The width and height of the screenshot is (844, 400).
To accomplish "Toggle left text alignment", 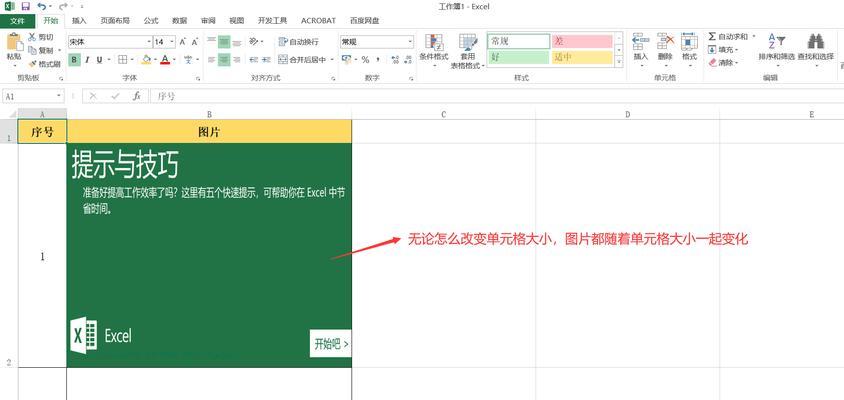I will 212,59.
